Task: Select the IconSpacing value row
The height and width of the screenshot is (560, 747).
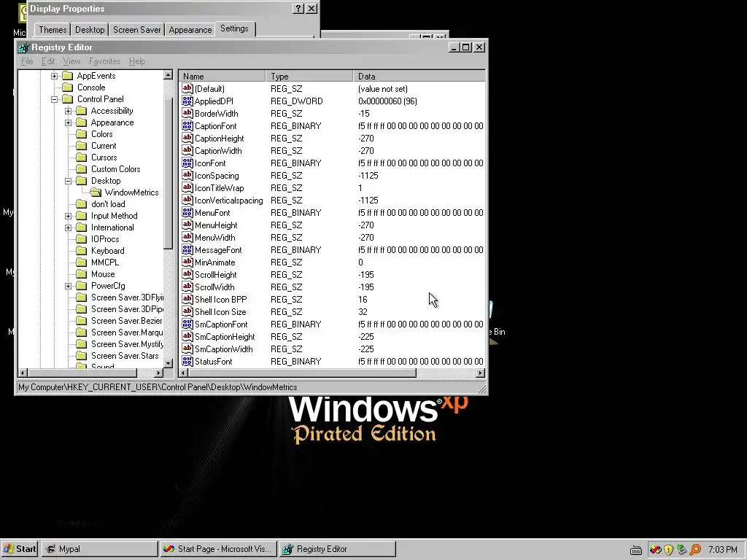Action: pos(332,175)
